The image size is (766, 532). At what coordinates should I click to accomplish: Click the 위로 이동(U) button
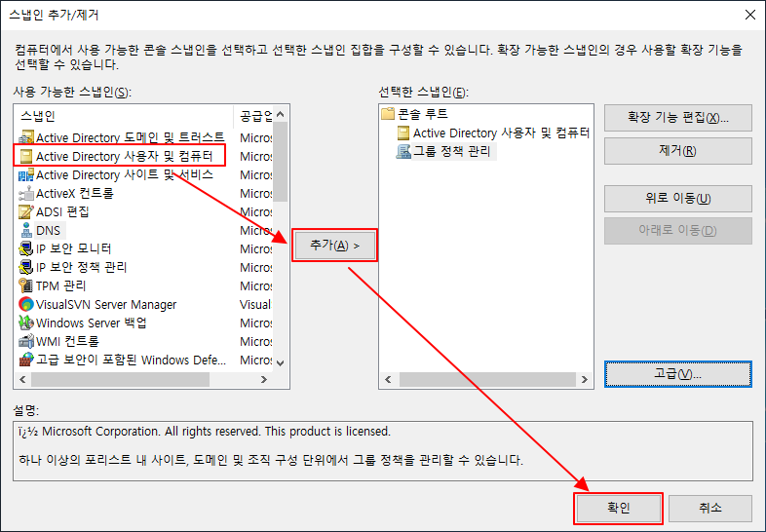(x=677, y=199)
